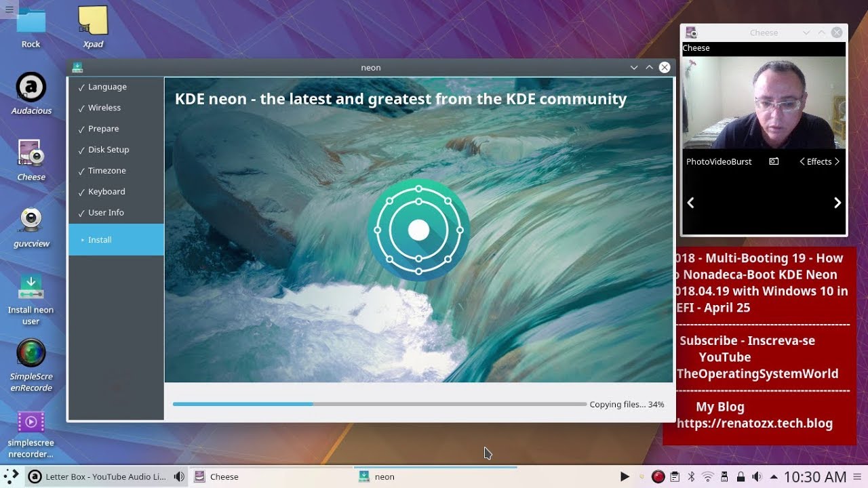Open the Cheese app menu label
The image size is (868, 488).
click(x=696, y=48)
